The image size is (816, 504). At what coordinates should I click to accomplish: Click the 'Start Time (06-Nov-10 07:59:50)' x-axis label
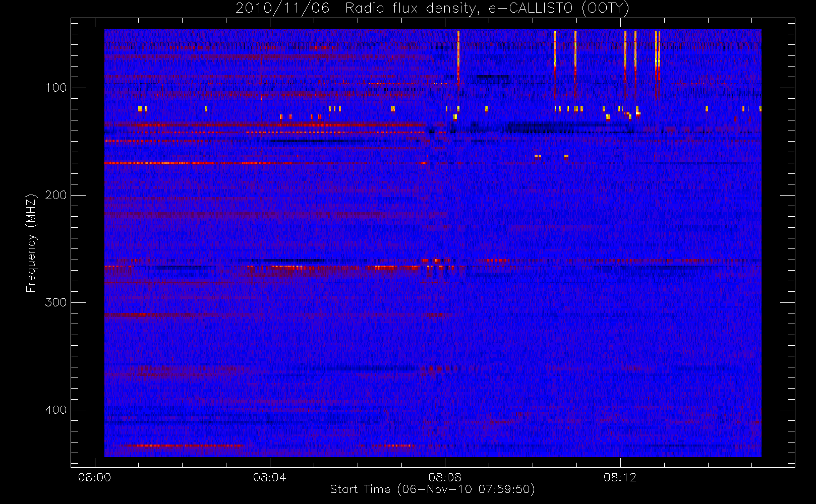coord(432,489)
